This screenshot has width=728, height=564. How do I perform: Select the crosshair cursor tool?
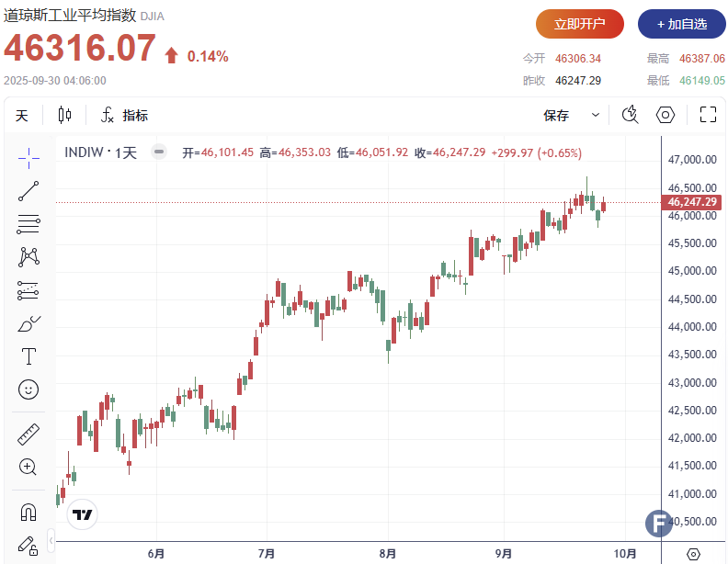click(x=28, y=158)
